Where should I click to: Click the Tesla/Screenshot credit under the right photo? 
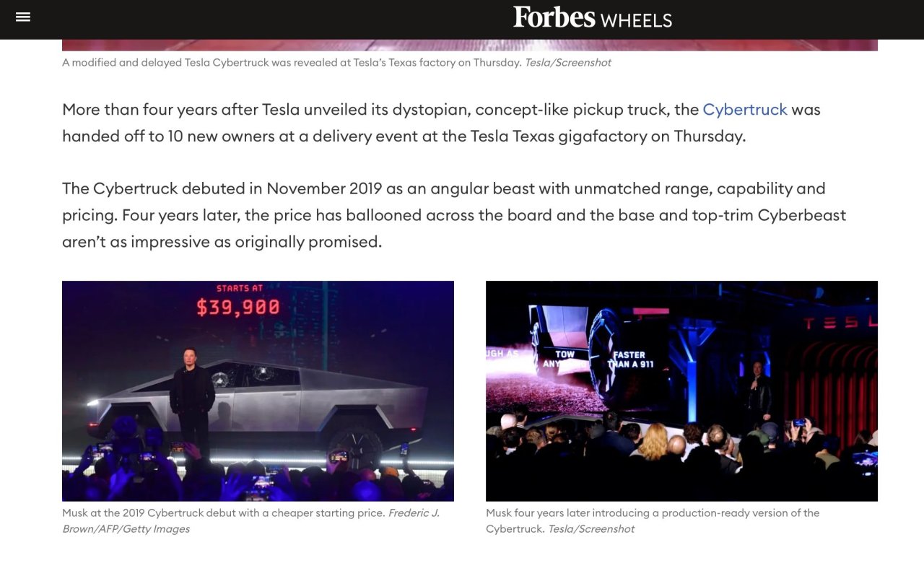(590, 529)
